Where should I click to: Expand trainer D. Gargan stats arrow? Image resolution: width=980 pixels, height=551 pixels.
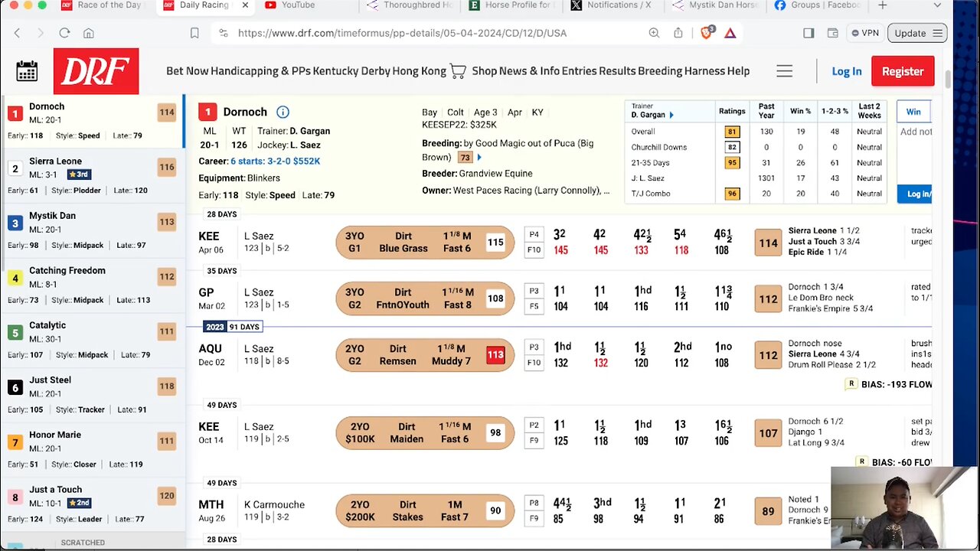click(671, 115)
